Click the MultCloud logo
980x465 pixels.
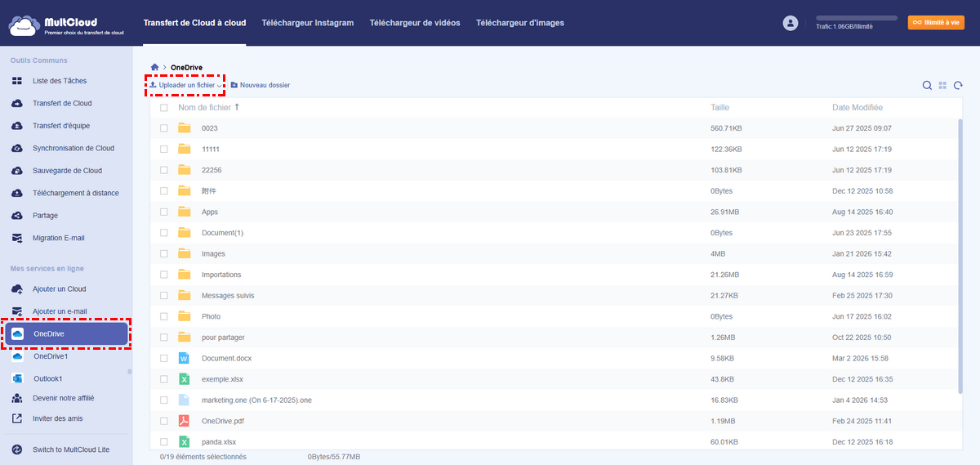[66, 24]
